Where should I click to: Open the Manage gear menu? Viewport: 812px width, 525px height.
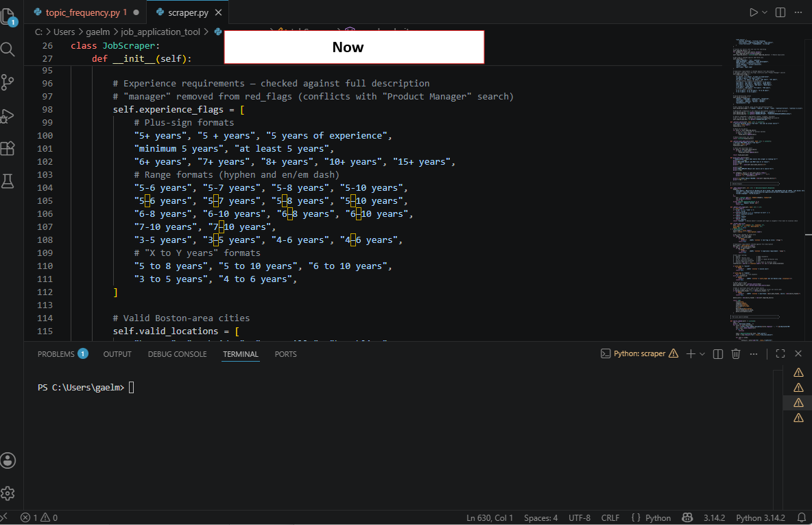pyautogui.click(x=8, y=493)
